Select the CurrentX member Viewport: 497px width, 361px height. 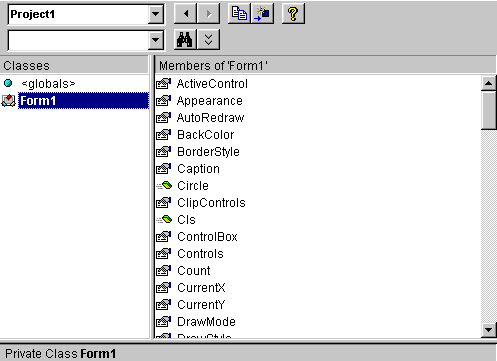point(201,288)
